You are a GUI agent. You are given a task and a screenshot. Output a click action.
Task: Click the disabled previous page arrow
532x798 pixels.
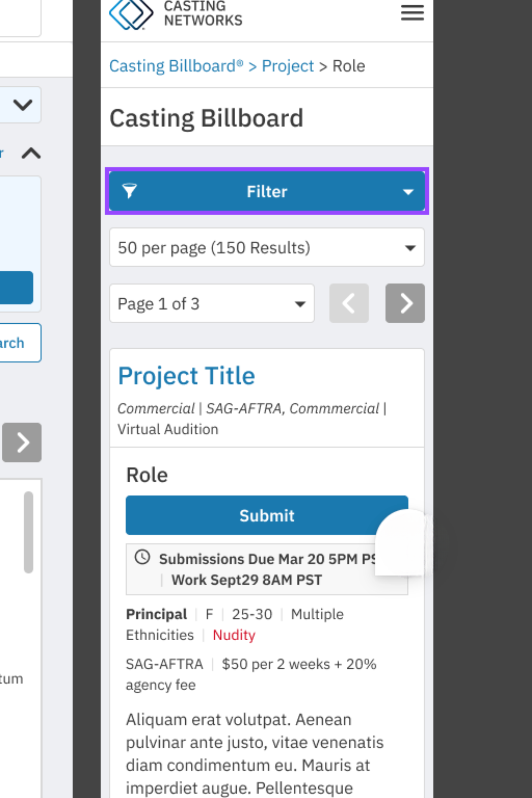[x=349, y=303]
